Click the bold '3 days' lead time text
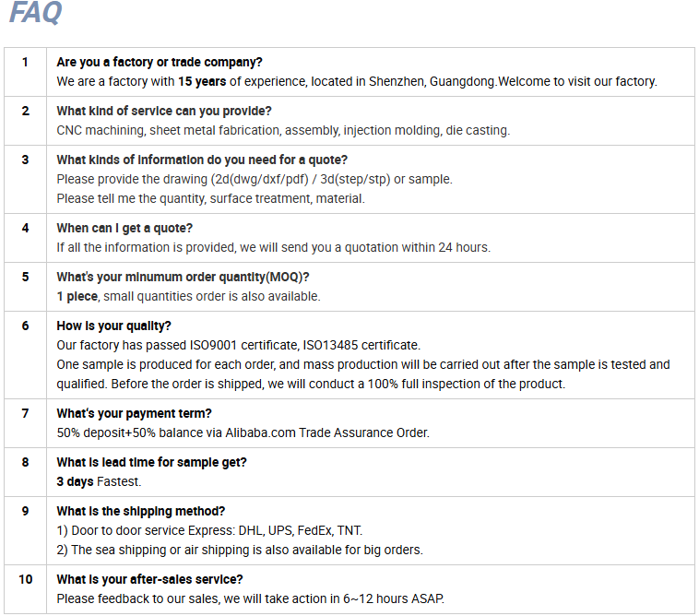699x616 pixels. tap(75, 482)
